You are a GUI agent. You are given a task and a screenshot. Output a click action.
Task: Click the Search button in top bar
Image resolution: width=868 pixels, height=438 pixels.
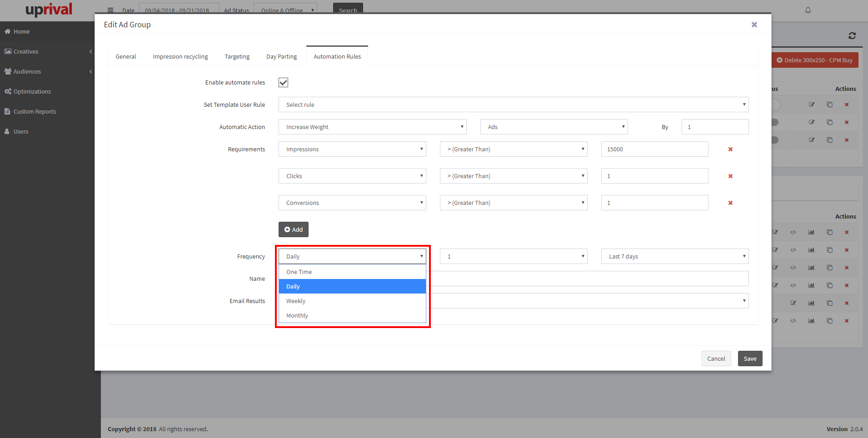tap(348, 9)
